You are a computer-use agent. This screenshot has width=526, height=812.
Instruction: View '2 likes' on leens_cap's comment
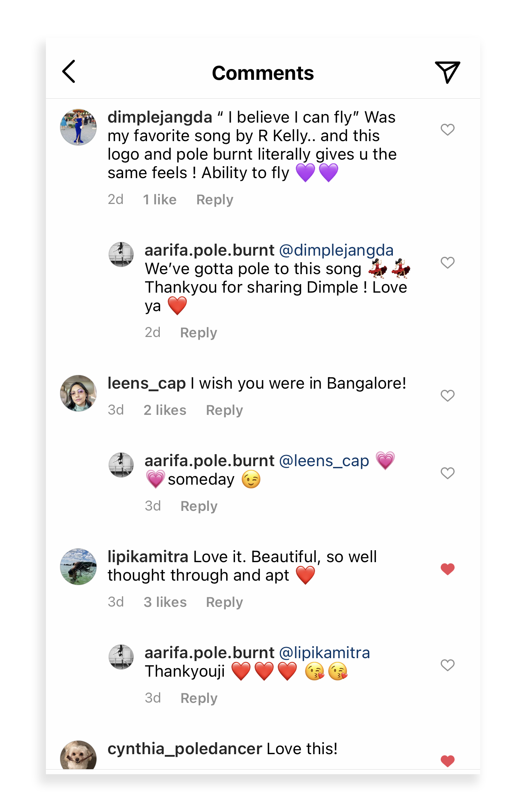[x=165, y=410]
